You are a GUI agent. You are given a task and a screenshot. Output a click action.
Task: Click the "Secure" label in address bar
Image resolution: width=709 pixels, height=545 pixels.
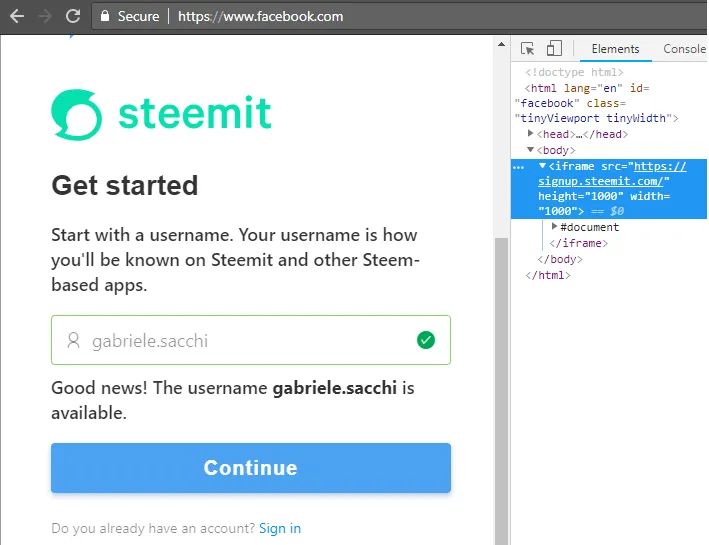[x=138, y=16]
